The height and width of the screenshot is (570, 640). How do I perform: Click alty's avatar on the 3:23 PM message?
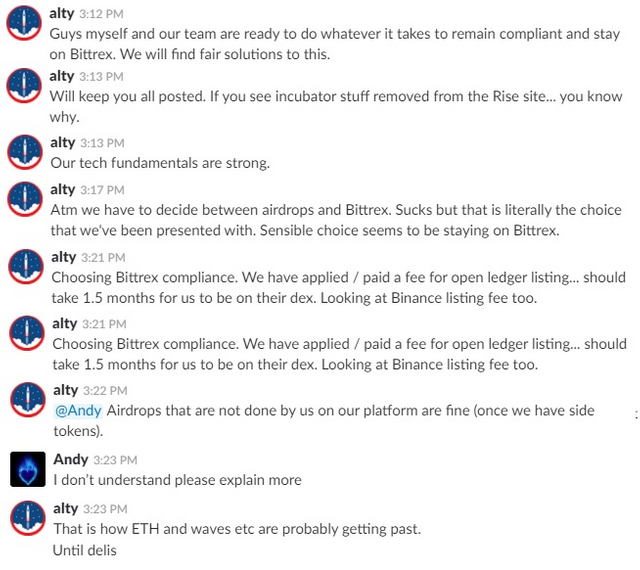pos(28,518)
